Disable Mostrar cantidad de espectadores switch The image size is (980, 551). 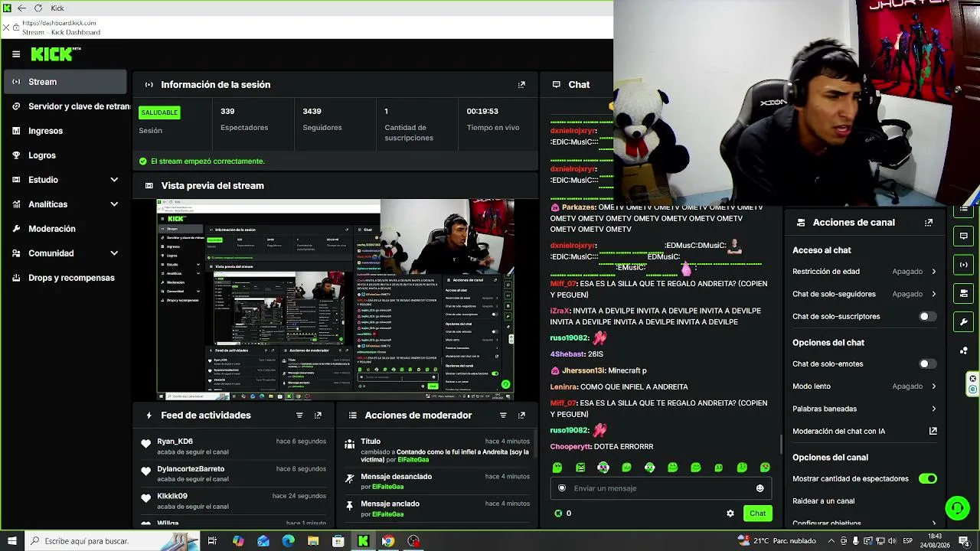[x=927, y=479]
